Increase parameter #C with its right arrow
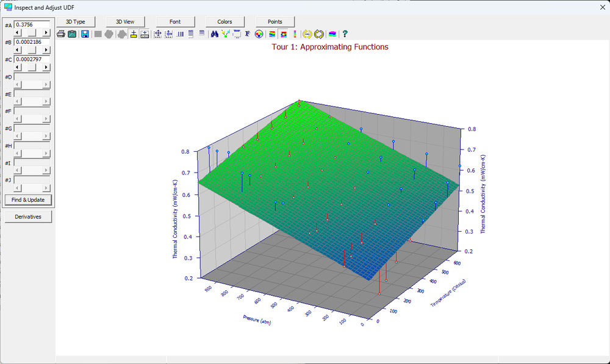This screenshot has height=364, width=610. point(46,67)
